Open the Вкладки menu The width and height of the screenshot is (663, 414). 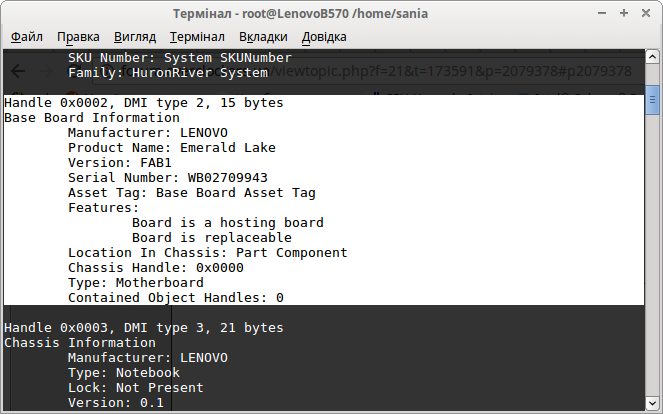click(263, 37)
